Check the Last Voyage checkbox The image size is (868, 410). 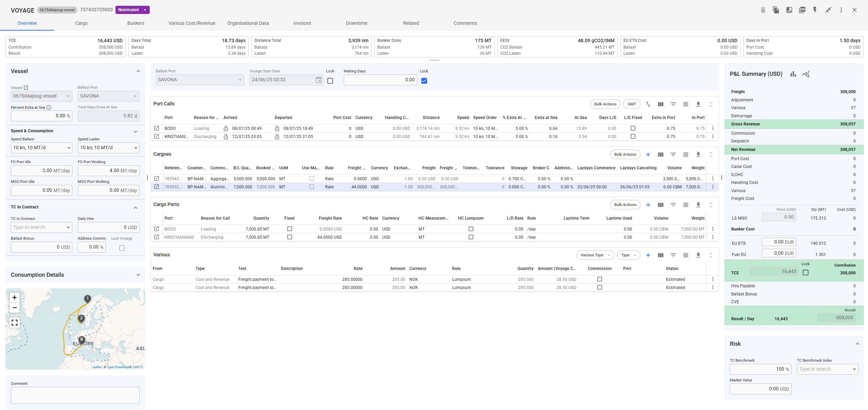click(x=122, y=248)
